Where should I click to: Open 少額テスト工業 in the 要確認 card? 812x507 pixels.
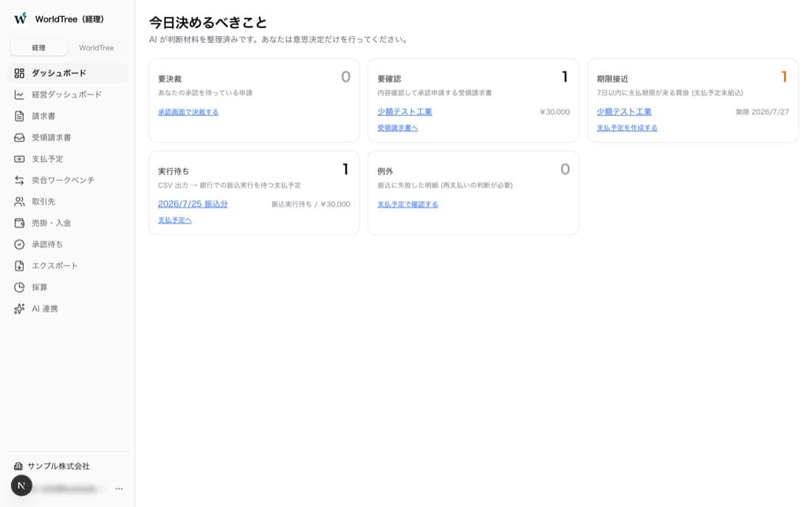coord(405,111)
